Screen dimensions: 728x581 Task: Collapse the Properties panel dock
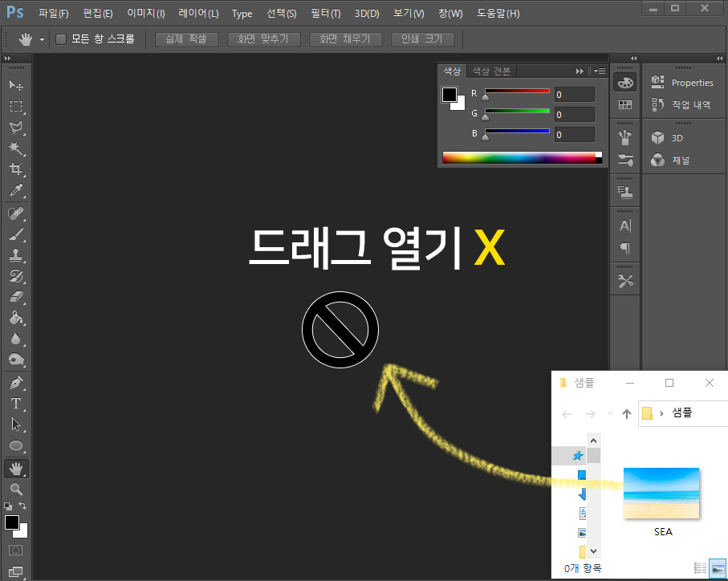pos(720,58)
